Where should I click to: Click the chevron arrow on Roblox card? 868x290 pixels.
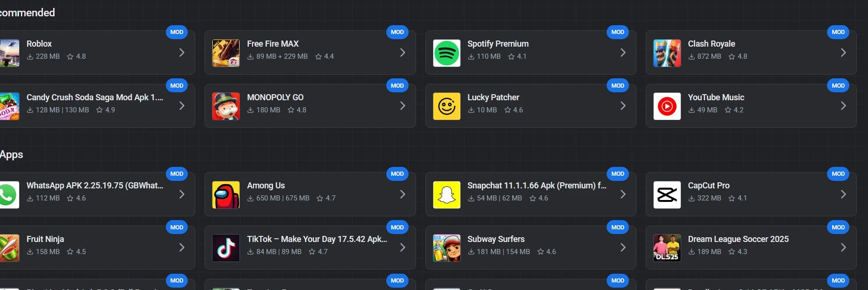point(182,53)
